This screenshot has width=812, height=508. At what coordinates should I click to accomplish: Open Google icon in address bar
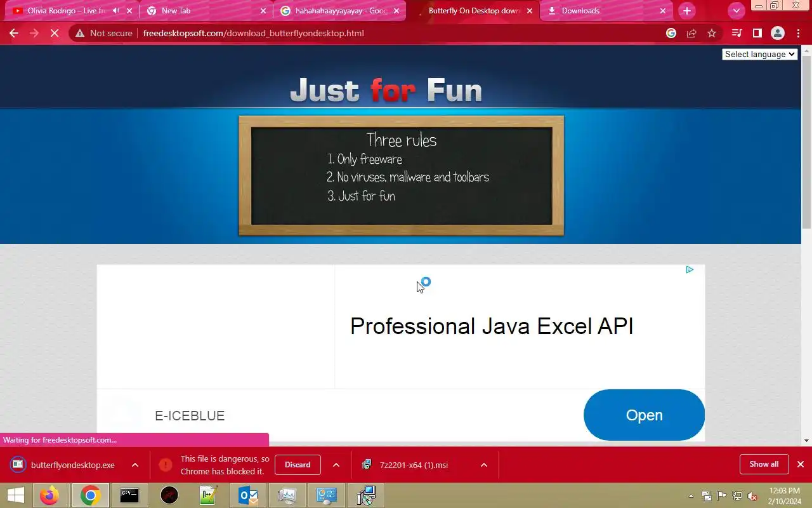click(x=671, y=33)
